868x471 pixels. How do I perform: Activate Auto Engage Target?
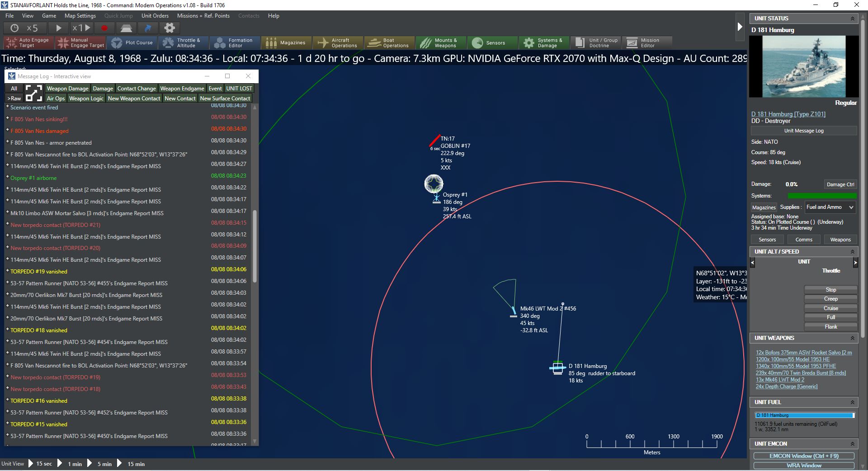pyautogui.click(x=28, y=42)
